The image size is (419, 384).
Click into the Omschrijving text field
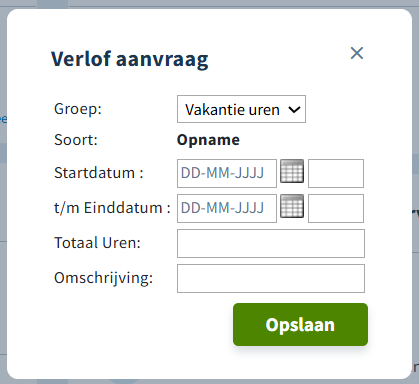point(271,278)
